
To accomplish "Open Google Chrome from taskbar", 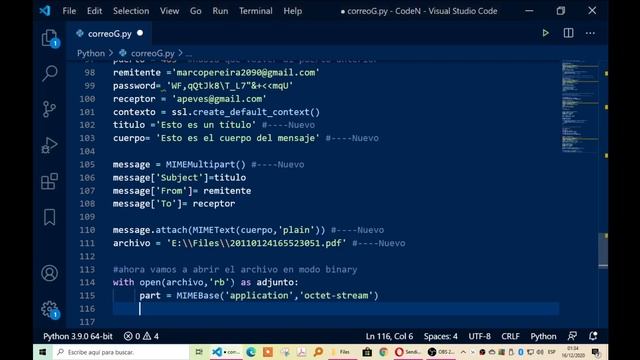I will [383, 352].
